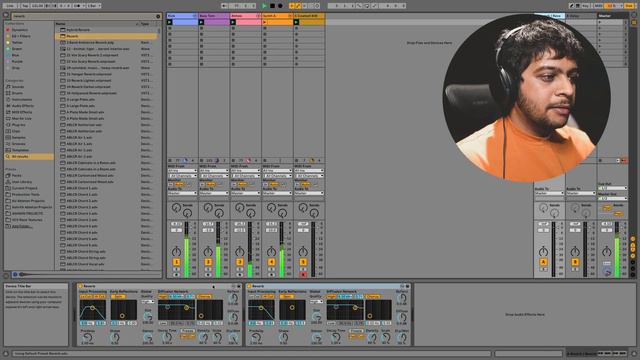Toggle second Reverb device activator
The width and height of the screenshot is (640, 360).
(249, 287)
